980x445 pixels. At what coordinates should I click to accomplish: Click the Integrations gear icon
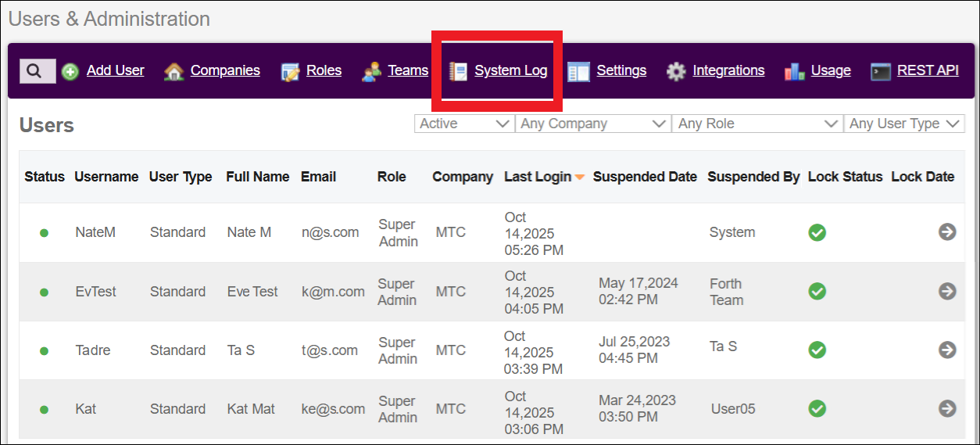676,71
